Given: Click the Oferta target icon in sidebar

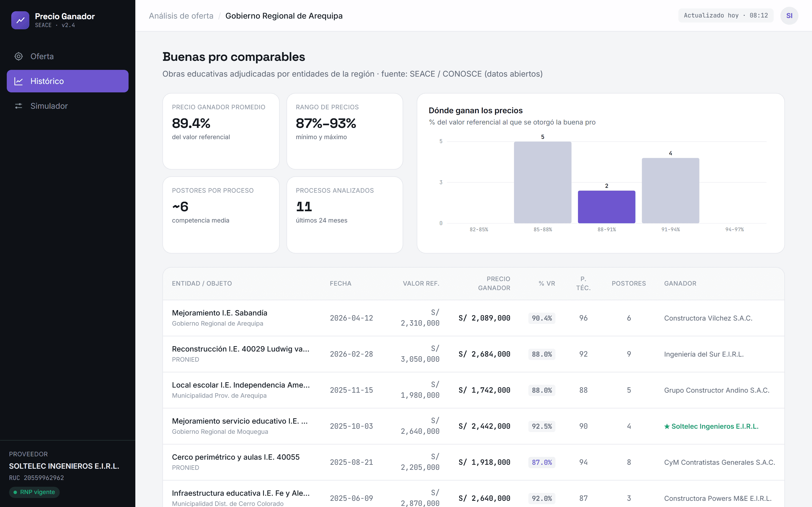Looking at the screenshot, I should point(18,56).
